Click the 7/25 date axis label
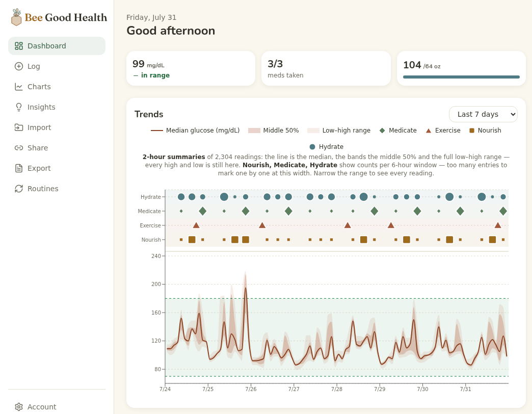 (208, 389)
